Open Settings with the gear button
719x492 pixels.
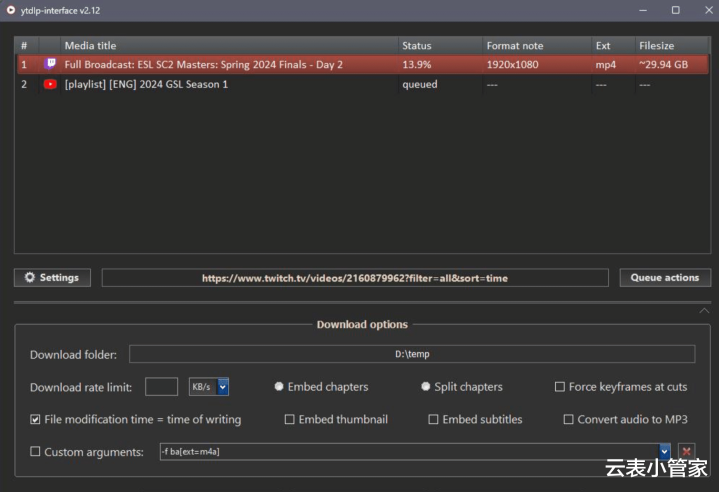pyautogui.click(x=52, y=278)
